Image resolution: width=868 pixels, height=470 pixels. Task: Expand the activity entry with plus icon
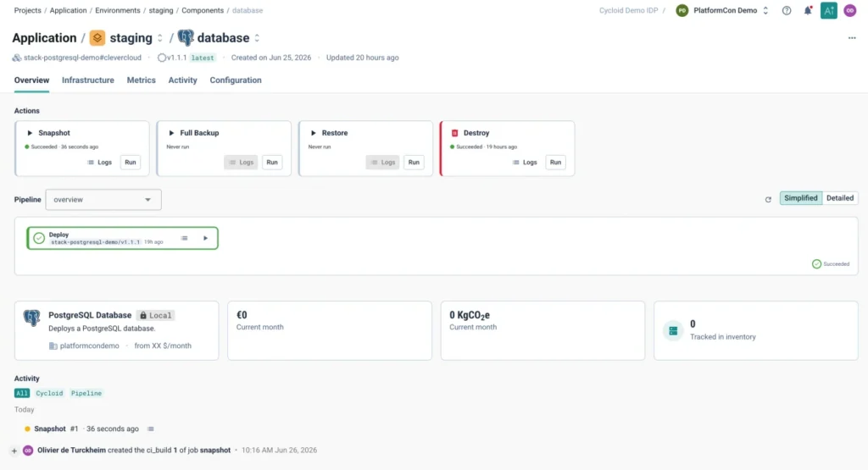tap(14, 451)
